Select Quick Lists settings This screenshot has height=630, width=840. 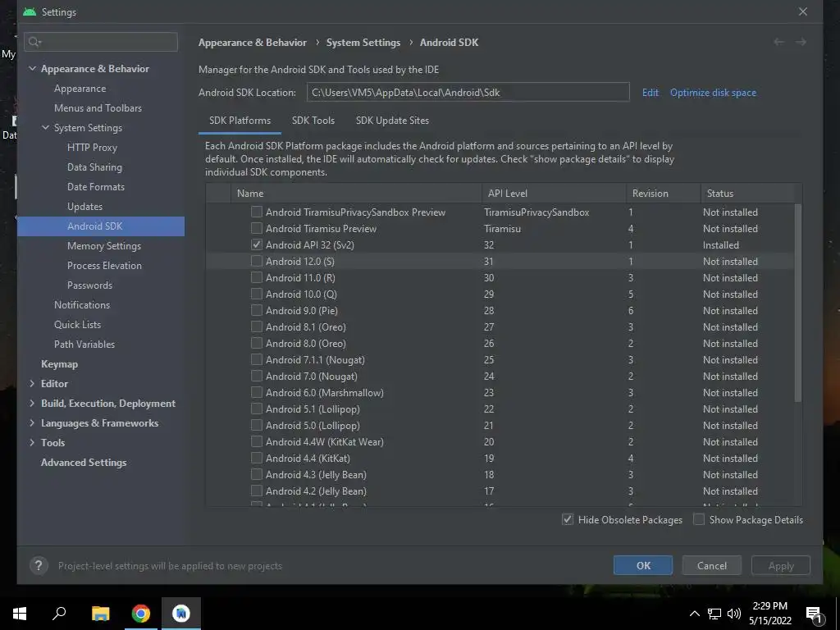point(78,325)
